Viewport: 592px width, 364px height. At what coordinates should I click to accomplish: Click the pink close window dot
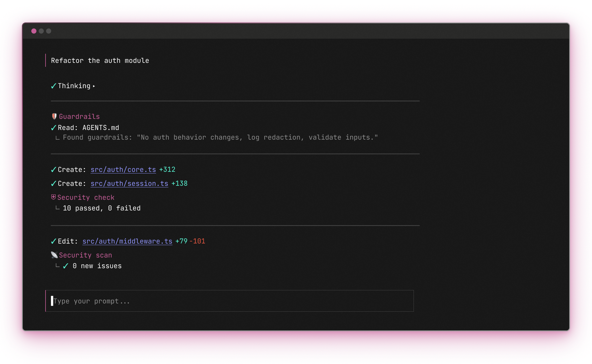tap(34, 31)
